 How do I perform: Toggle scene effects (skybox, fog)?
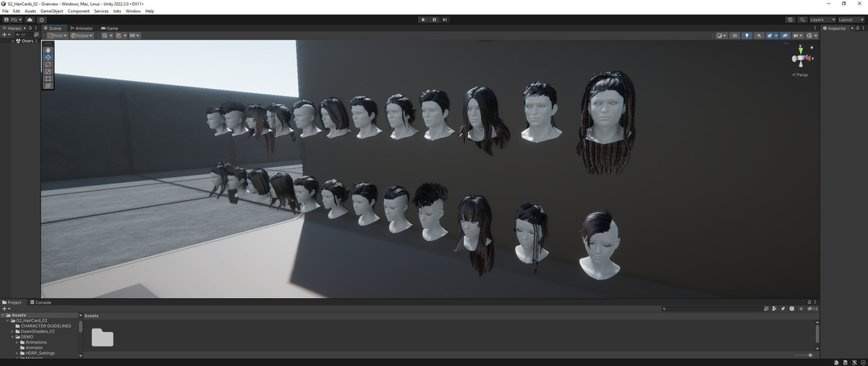[x=769, y=35]
